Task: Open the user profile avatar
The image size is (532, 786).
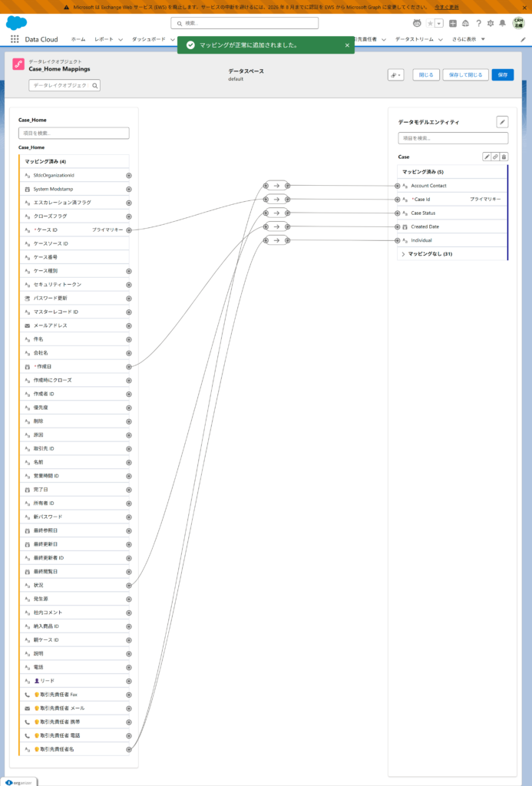Action: (518, 23)
